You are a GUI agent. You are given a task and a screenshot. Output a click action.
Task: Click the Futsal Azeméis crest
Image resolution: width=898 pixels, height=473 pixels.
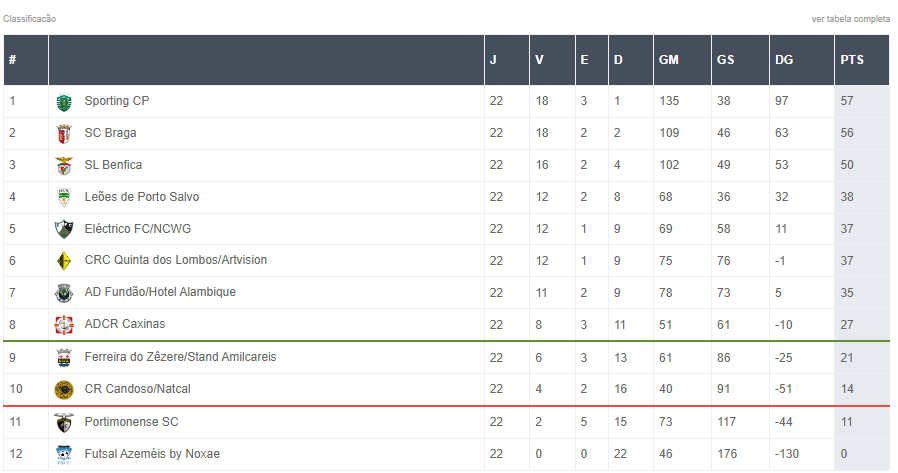pos(64,454)
